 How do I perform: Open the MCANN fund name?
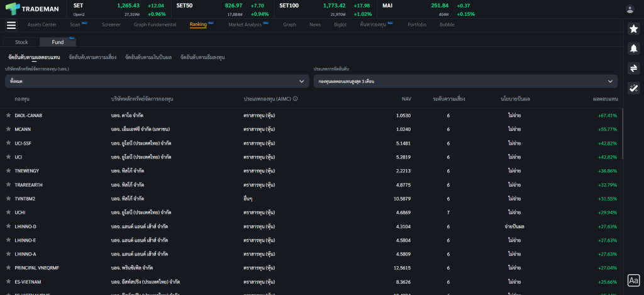pos(23,129)
